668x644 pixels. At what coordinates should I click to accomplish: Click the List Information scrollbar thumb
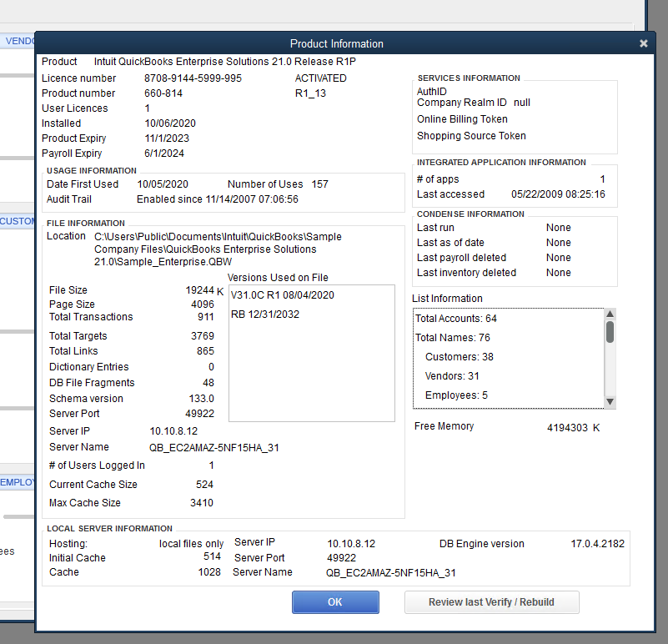[x=610, y=332]
